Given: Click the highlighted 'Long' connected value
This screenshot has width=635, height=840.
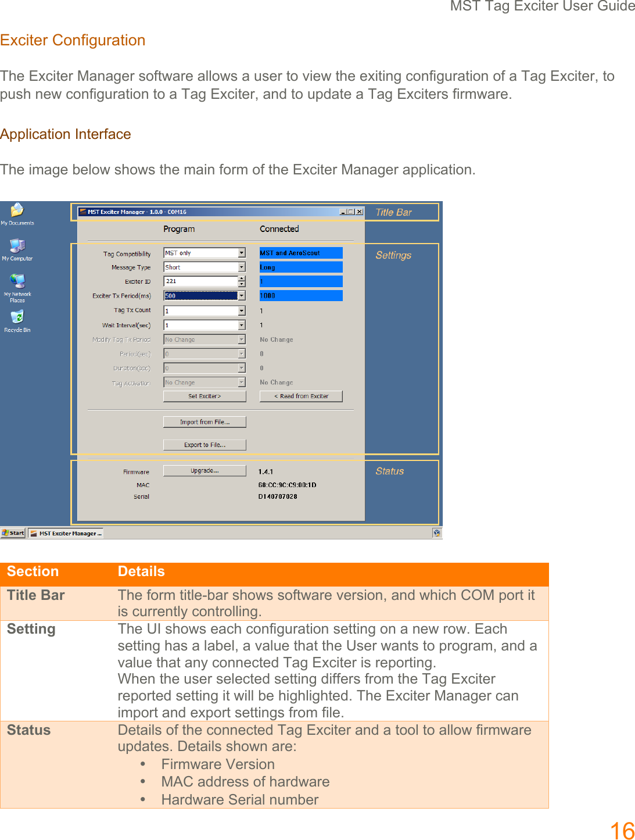Looking at the screenshot, I should click(301, 267).
